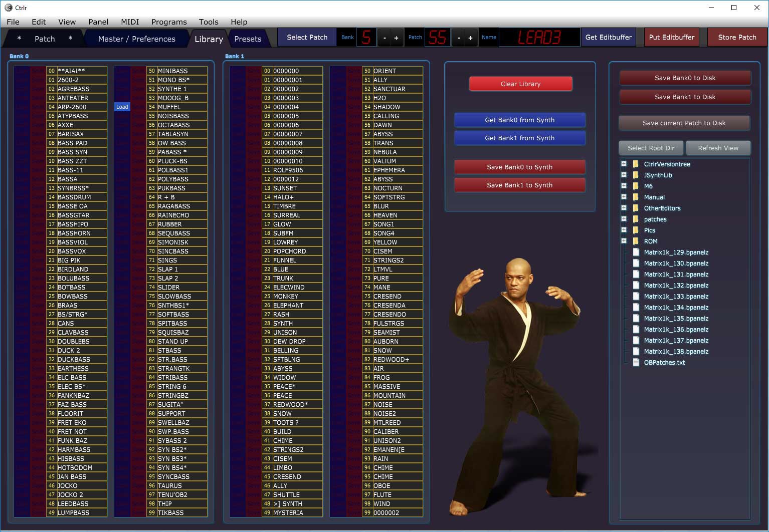Click Put Editbuffer button
This screenshot has height=532, width=769.
(x=672, y=38)
